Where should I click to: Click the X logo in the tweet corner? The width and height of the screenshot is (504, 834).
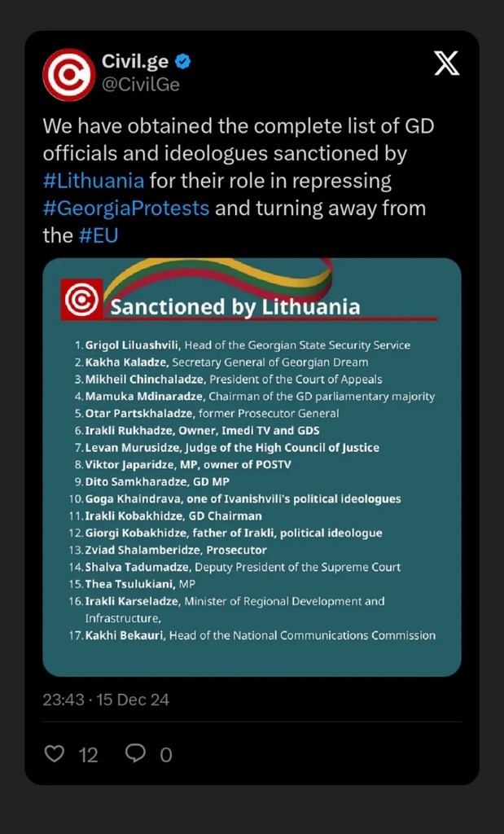click(x=446, y=64)
